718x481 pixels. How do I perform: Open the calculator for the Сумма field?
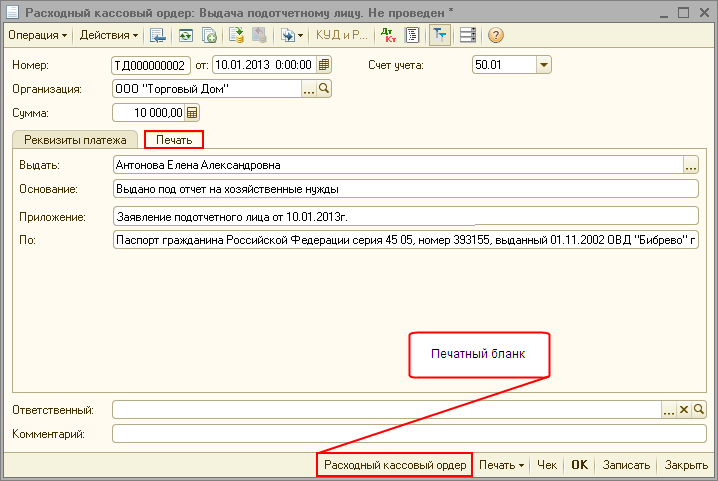[x=192, y=113]
